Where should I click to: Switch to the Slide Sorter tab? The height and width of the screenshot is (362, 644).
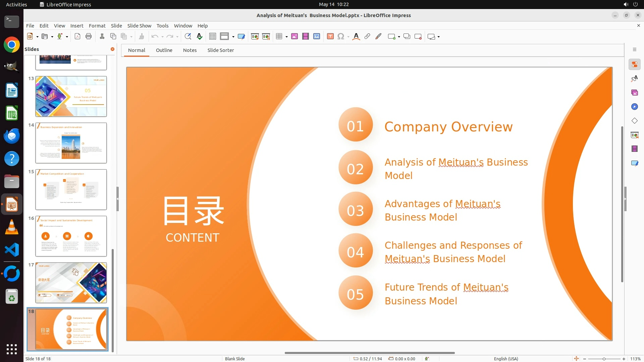coord(220,50)
